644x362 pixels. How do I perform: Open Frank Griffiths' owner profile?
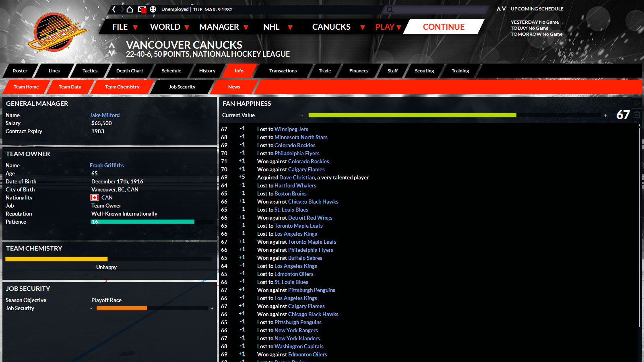tap(107, 165)
